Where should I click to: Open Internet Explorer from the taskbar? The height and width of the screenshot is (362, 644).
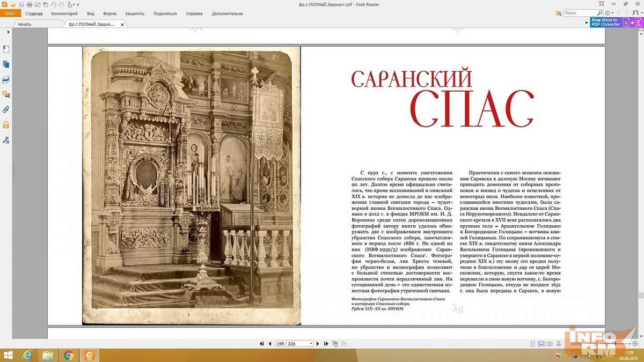[x=28, y=355]
